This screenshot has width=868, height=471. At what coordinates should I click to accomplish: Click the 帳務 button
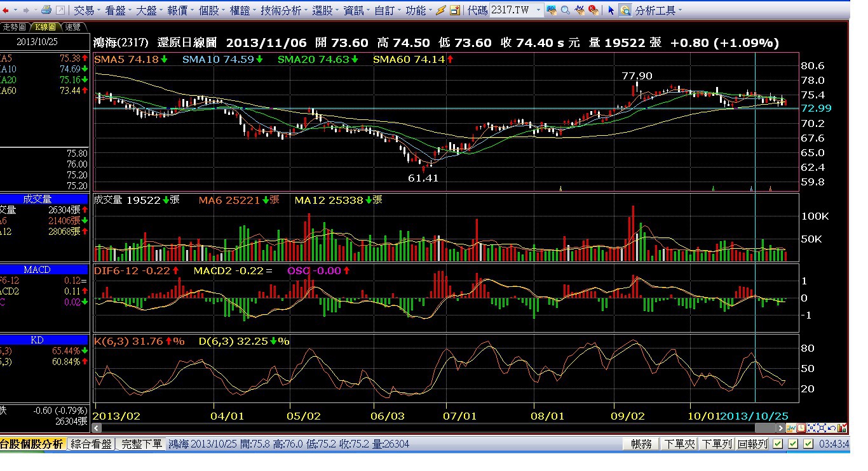pos(641,444)
